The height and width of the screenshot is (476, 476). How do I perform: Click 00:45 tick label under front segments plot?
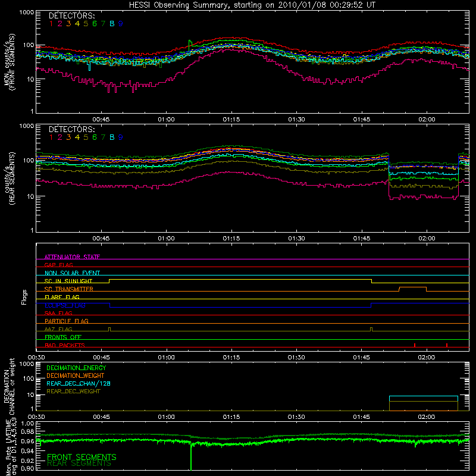pyautogui.click(x=101, y=120)
